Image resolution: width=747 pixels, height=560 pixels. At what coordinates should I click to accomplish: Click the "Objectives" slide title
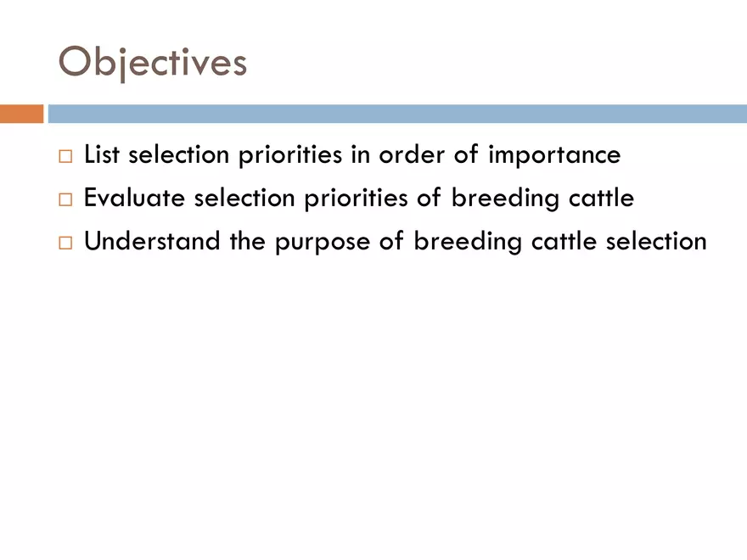tap(153, 62)
